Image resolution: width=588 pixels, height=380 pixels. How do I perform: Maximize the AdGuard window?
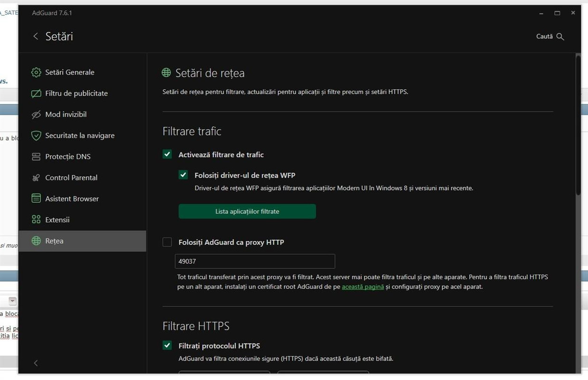pos(557,13)
